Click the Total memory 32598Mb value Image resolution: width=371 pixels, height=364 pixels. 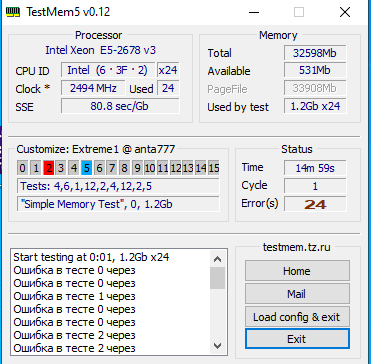[x=315, y=53]
